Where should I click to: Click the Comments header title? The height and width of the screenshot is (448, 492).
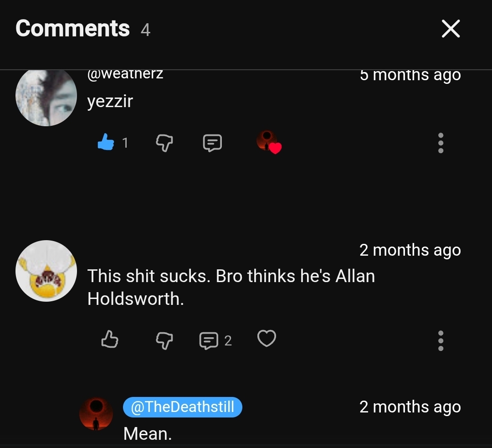(x=72, y=29)
